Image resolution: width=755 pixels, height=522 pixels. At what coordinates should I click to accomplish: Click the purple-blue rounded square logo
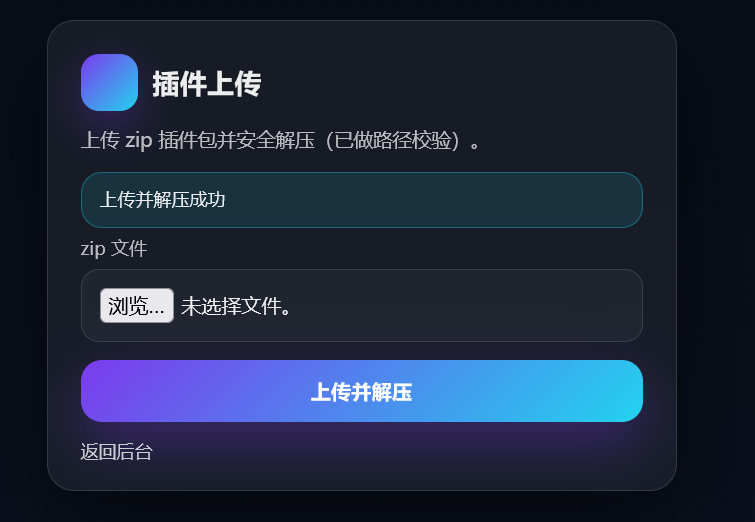(109, 82)
